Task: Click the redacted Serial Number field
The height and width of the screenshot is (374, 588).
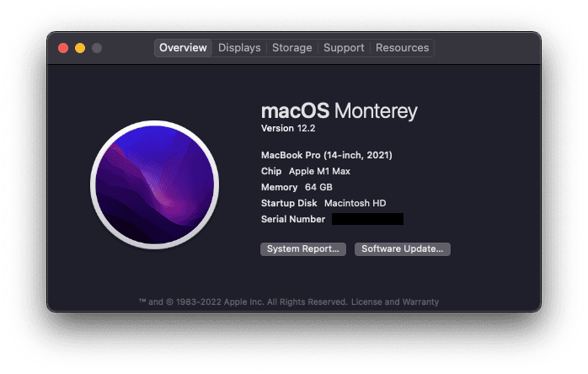Action: coord(367,219)
